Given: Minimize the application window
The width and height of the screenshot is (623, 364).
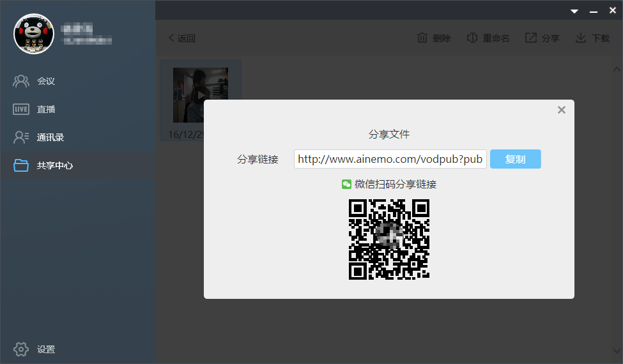Looking at the screenshot, I should [x=594, y=11].
